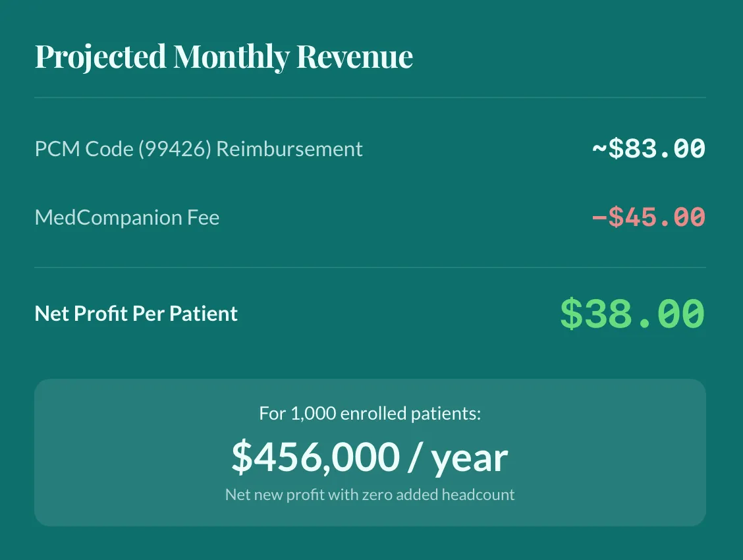Click the red -$45.00 fee amount
The height and width of the screenshot is (560, 743).
point(648,217)
